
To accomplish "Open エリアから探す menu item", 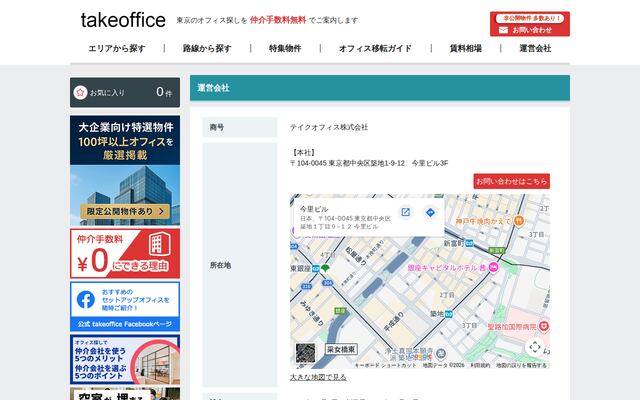I will coord(117,49).
